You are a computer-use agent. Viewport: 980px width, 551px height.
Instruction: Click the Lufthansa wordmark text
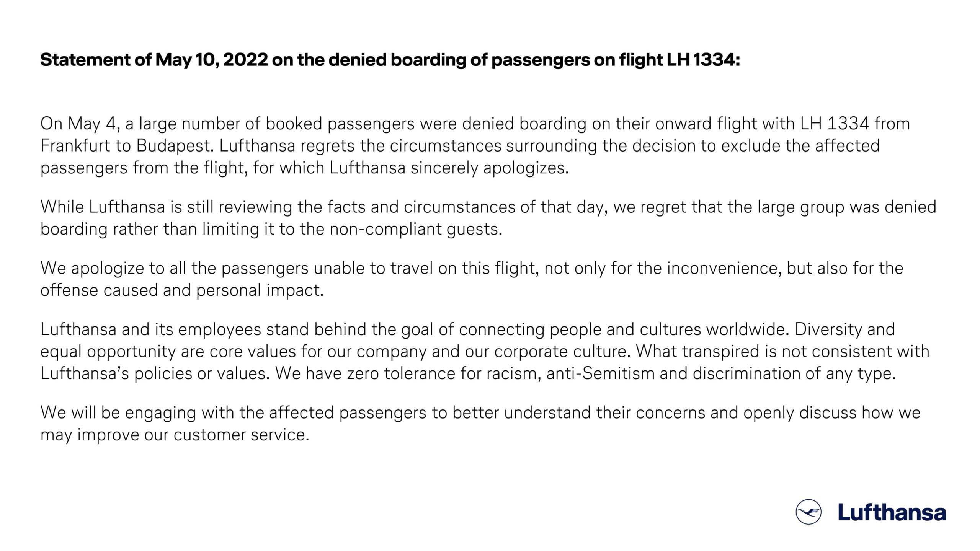pyautogui.click(x=892, y=512)
